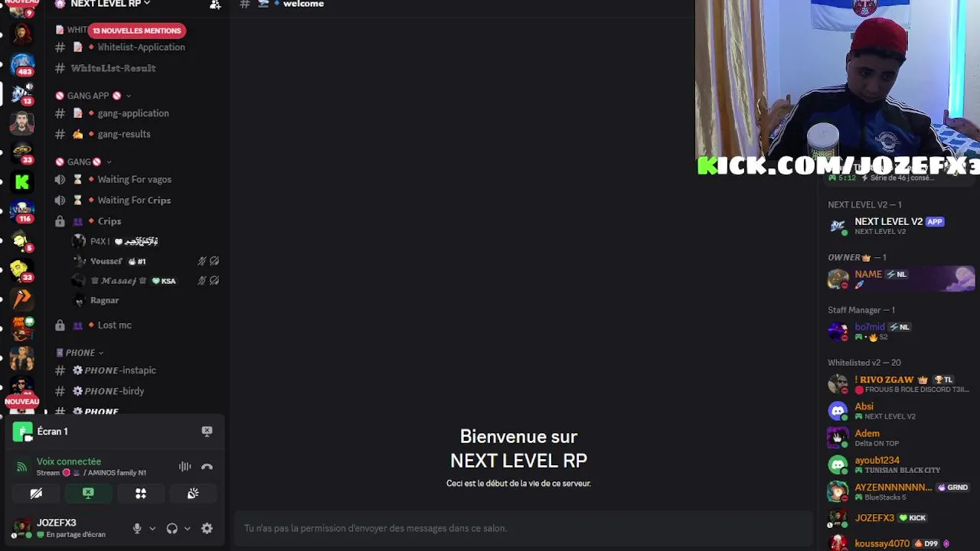Open the activities shapes button
980x551 pixels.
(141, 494)
